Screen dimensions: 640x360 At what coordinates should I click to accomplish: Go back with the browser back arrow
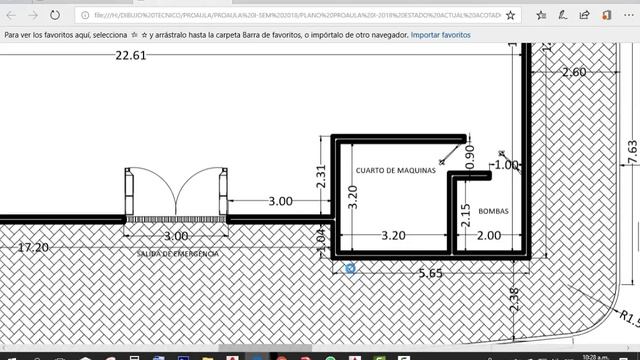pyautogui.click(x=11, y=16)
